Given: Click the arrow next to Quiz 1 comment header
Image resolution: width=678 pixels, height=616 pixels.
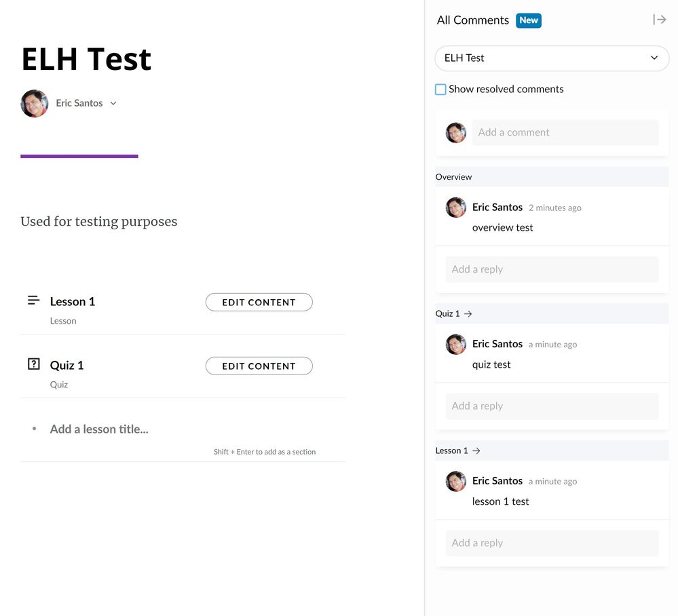Looking at the screenshot, I should [468, 313].
